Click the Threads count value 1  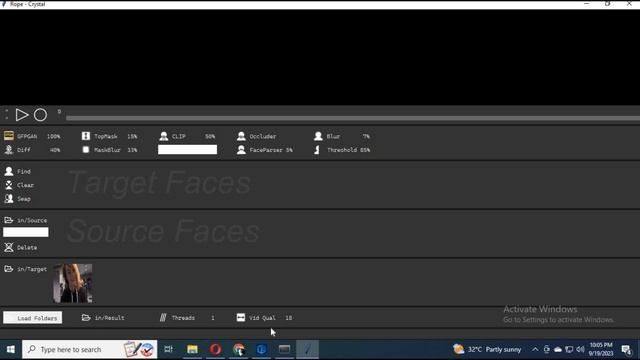coord(213,318)
